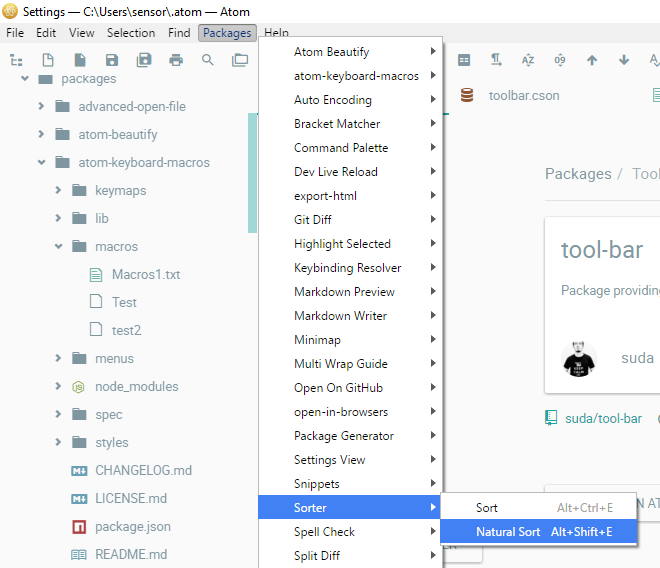Expand the node_modules folder chevron
660x568 pixels.
pyautogui.click(x=58, y=386)
